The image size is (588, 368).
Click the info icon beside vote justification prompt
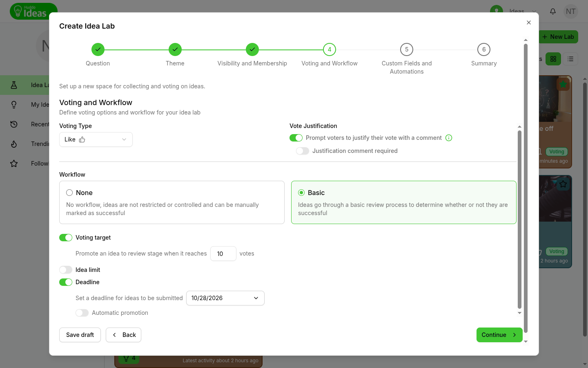[449, 138]
